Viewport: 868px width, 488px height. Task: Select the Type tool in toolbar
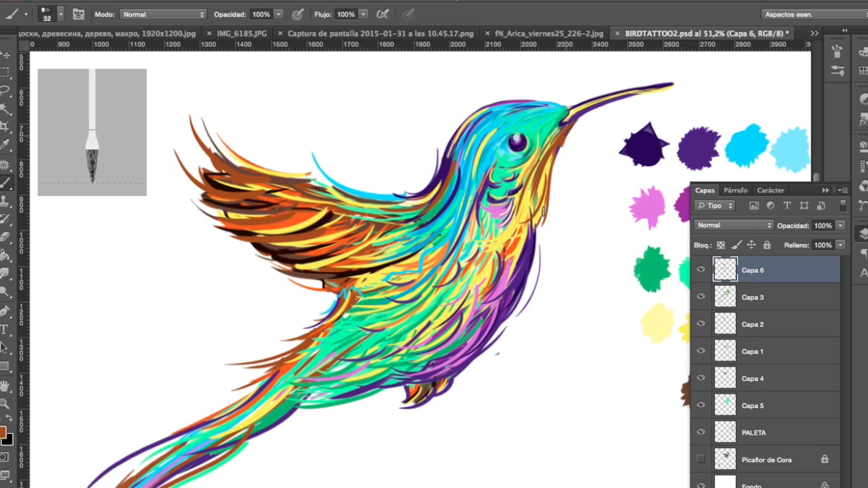(4, 329)
